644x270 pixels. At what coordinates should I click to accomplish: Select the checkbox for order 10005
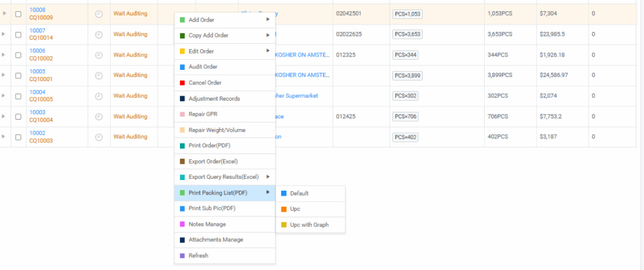pos(18,76)
